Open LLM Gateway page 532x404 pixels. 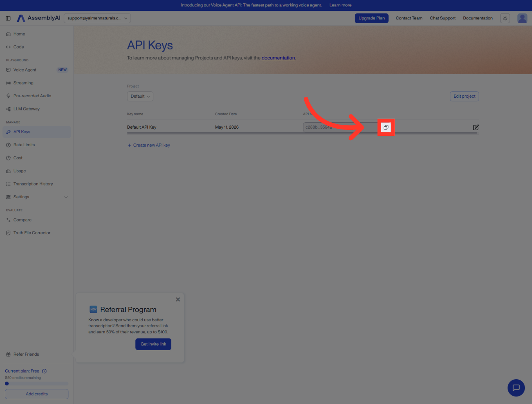[x=37, y=109]
